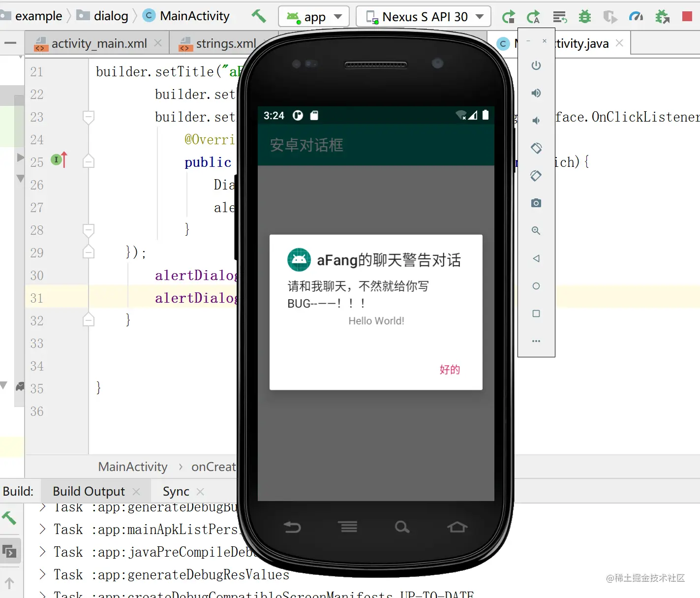700x598 pixels.
Task: Close the Build Output tab
Action: click(136, 492)
